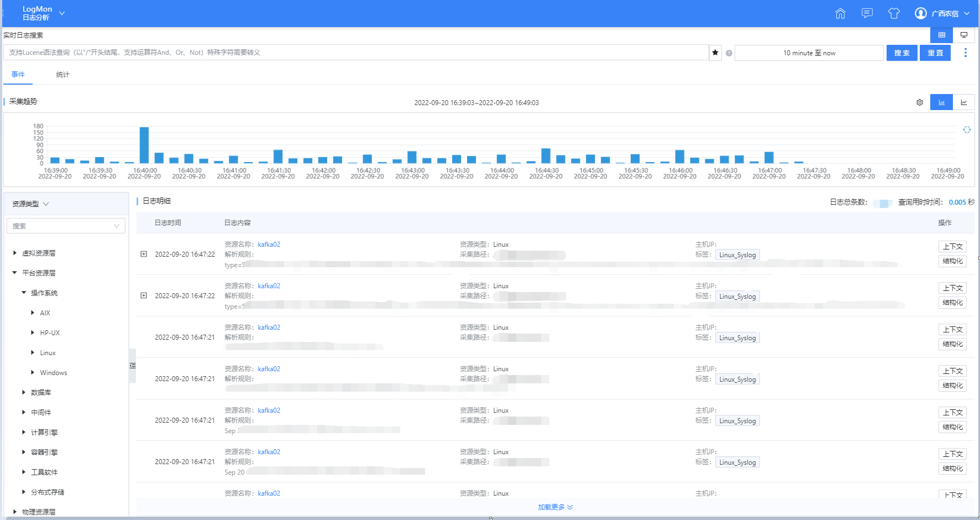
Task: Click 上下文 button in first log row
Action: pos(952,247)
